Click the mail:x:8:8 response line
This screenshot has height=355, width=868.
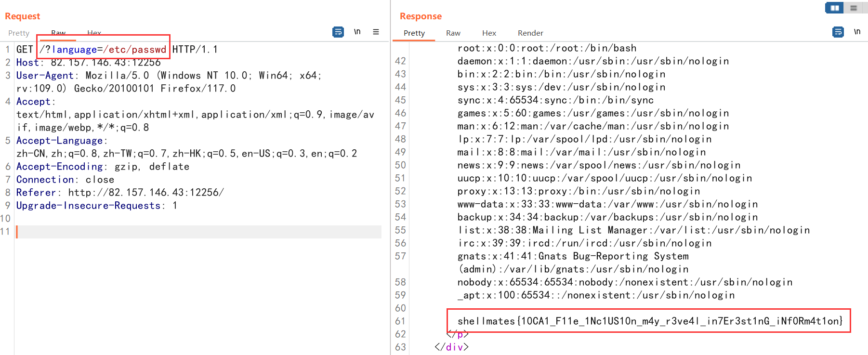click(x=581, y=152)
